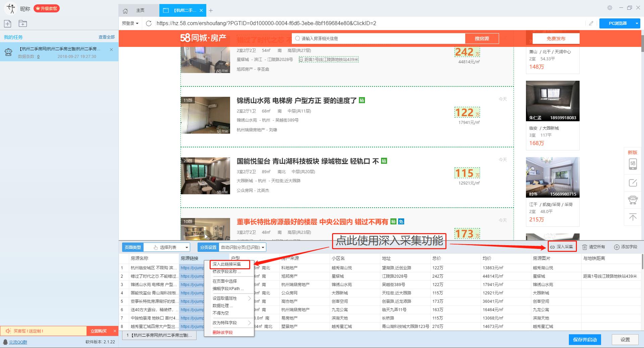Open the home icon tab

[x=125, y=11]
